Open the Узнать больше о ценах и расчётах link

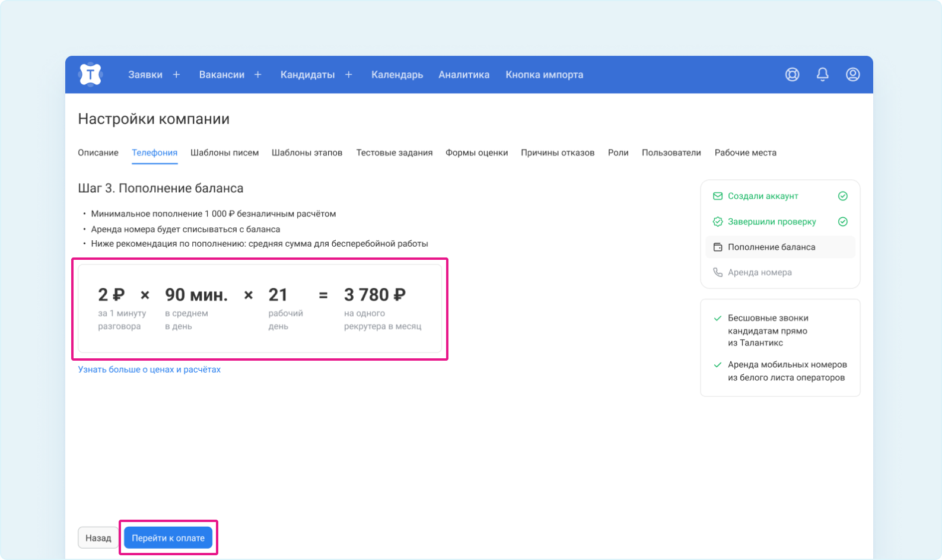149,370
